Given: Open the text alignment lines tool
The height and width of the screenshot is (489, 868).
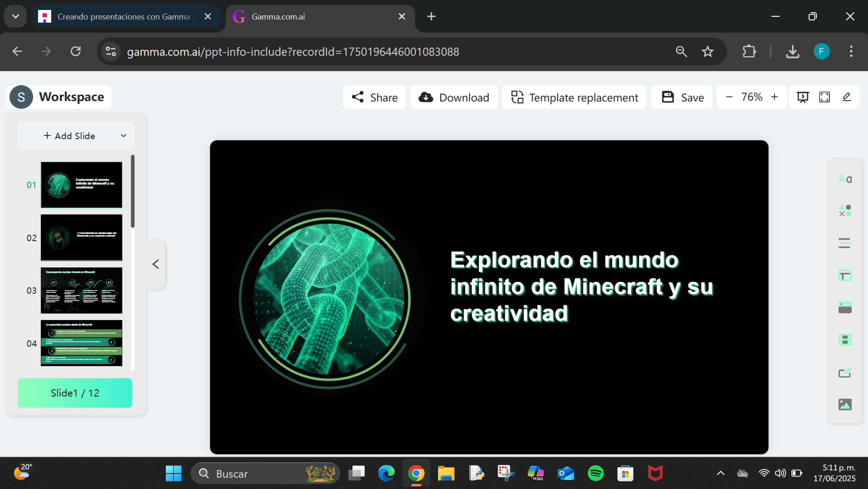Looking at the screenshot, I should 845,243.
